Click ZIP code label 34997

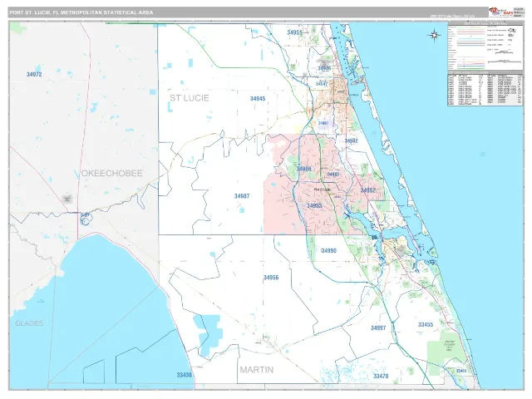click(x=378, y=328)
